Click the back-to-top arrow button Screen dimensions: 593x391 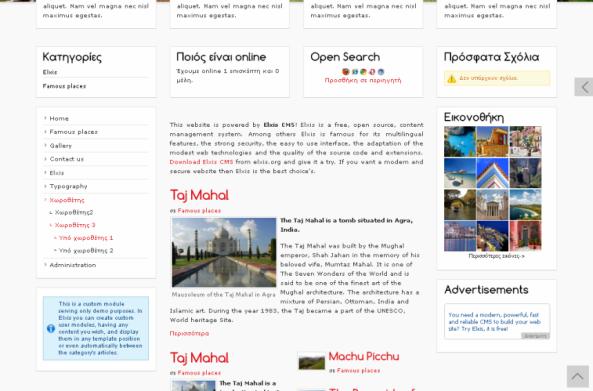click(577, 376)
